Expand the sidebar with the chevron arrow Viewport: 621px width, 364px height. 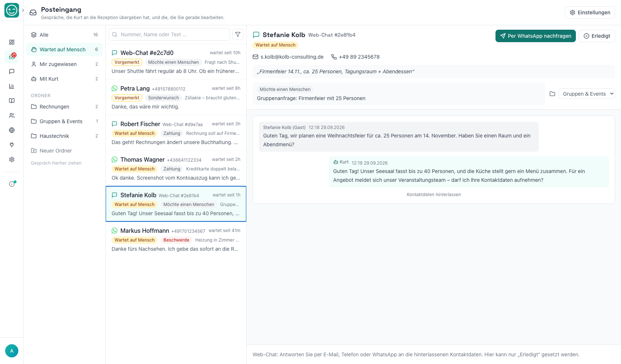click(x=23, y=10)
